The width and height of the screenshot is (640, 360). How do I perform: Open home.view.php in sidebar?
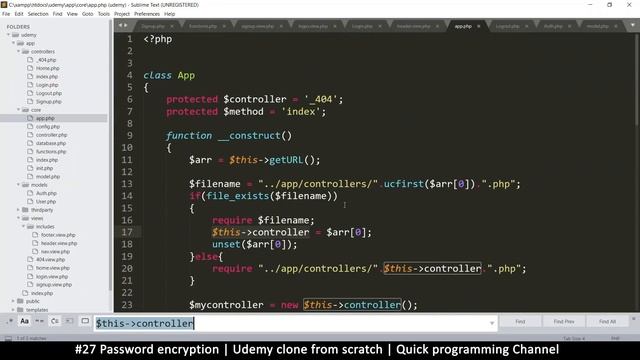(x=53, y=268)
